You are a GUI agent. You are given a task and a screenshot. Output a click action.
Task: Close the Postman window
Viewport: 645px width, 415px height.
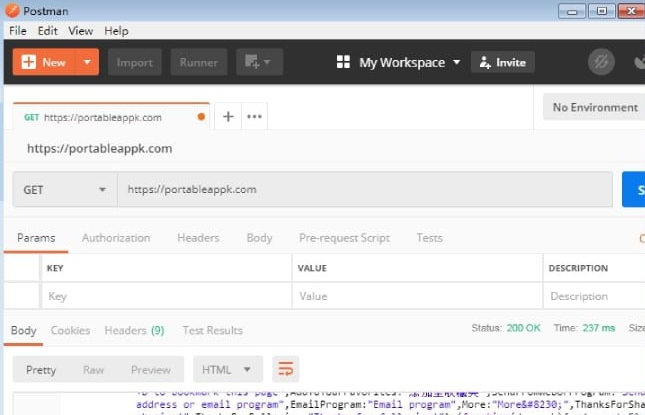pyautogui.click(x=631, y=11)
